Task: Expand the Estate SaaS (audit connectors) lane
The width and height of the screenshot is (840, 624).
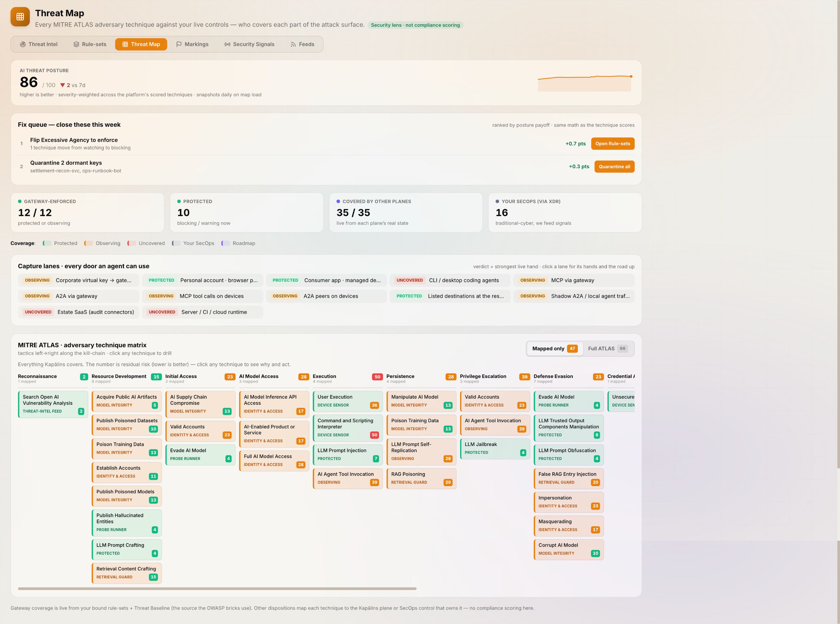Action: (x=79, y=312)
